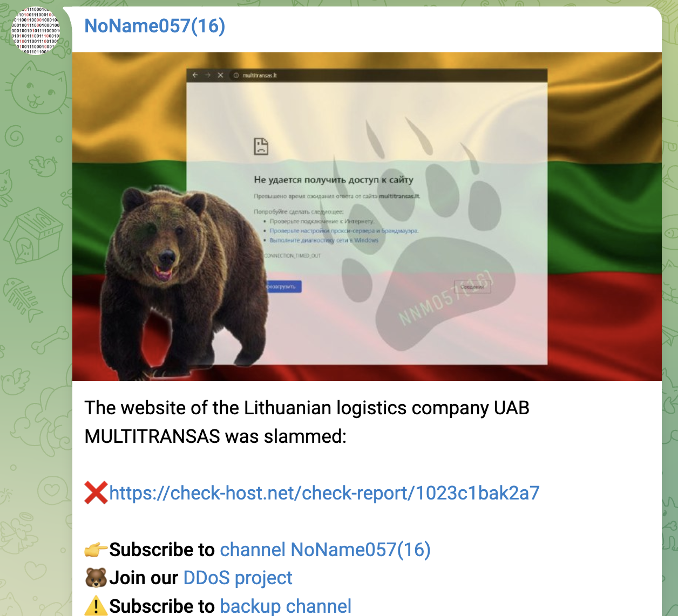
Task: Click the proxy and firewall settings link
Action: (x=344, y=231)
